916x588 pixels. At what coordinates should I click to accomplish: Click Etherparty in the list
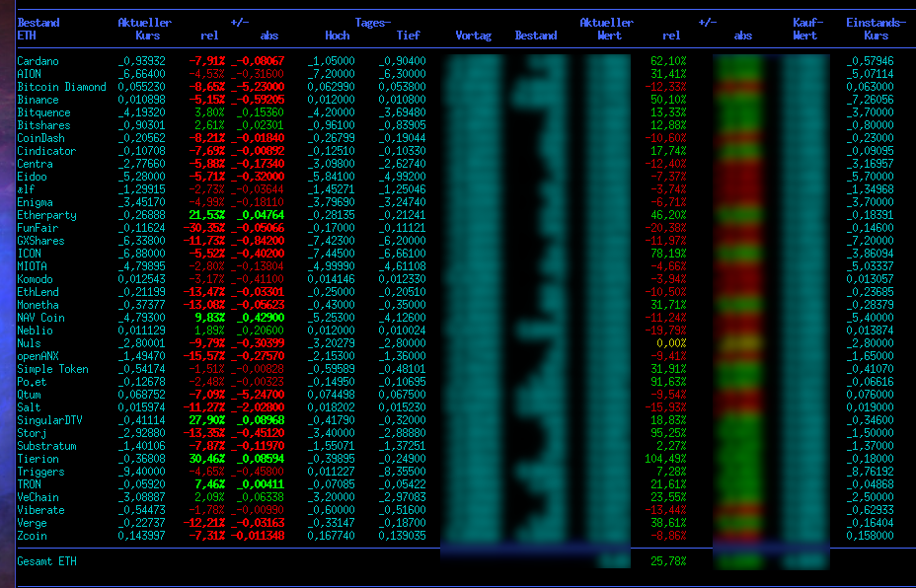click(46, 215)
